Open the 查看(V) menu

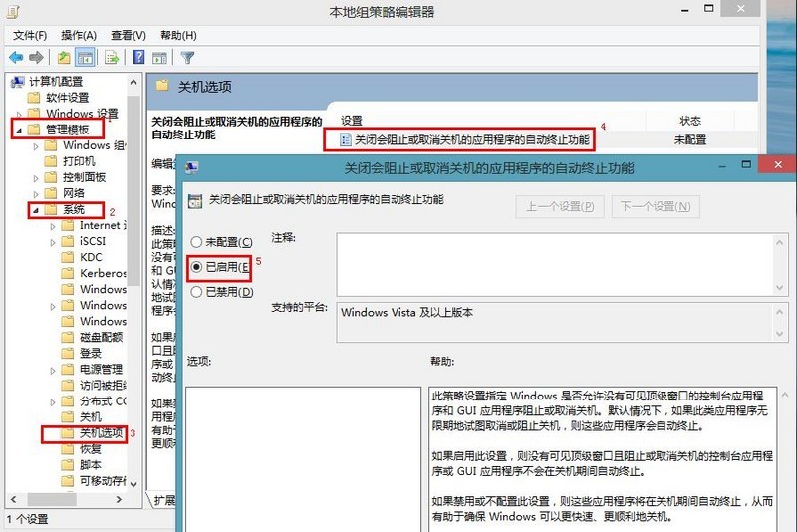click(x=129, y=35)
